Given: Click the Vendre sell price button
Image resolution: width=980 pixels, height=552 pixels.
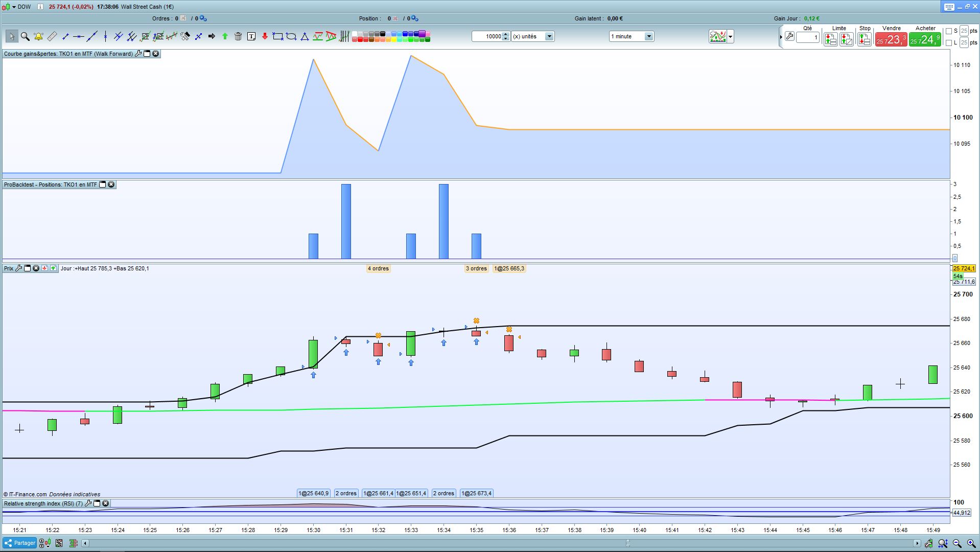Looking at the screenshot, I should 891,39.
